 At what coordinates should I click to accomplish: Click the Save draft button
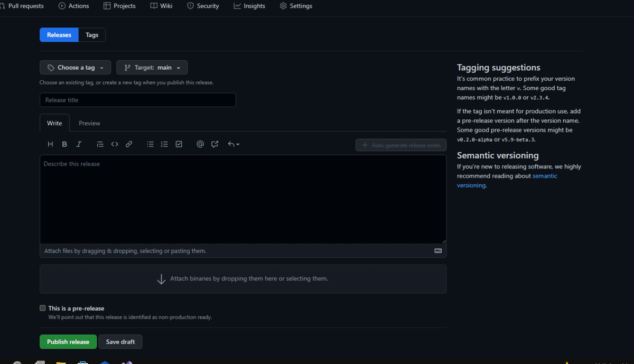pos(120,342)
